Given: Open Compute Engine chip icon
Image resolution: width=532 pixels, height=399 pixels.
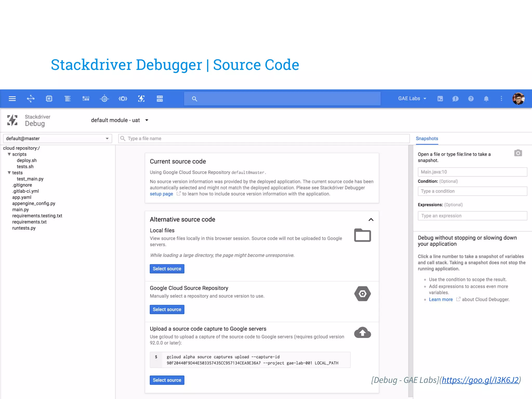Looking at the screenshot, I should [49, 99].
